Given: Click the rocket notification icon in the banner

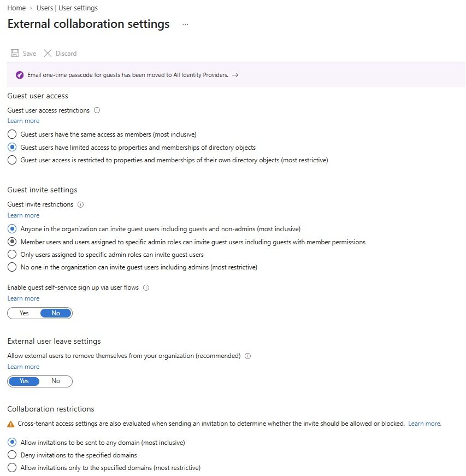Looking at the screenshot, I should [20, 75].
